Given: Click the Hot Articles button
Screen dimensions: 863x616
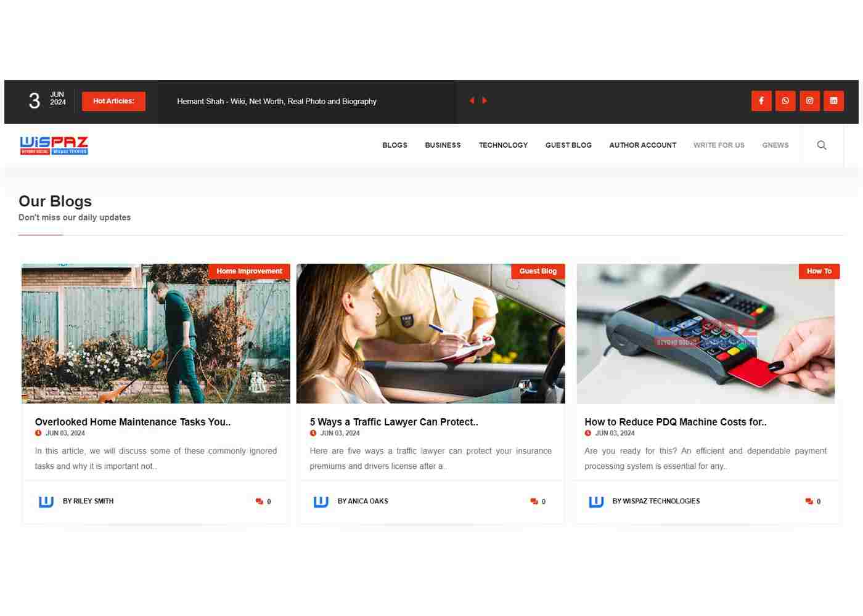Looking at the screenshot, I should [113, 101].
